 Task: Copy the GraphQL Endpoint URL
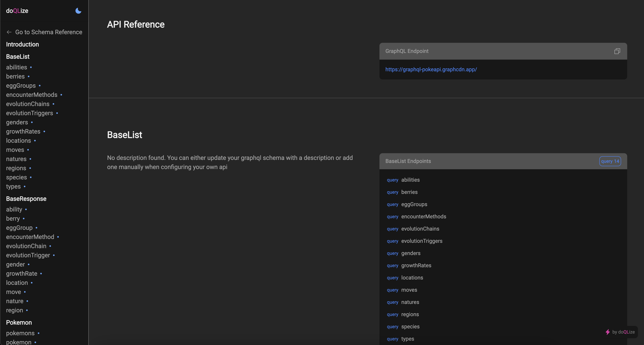coord(617,51)
